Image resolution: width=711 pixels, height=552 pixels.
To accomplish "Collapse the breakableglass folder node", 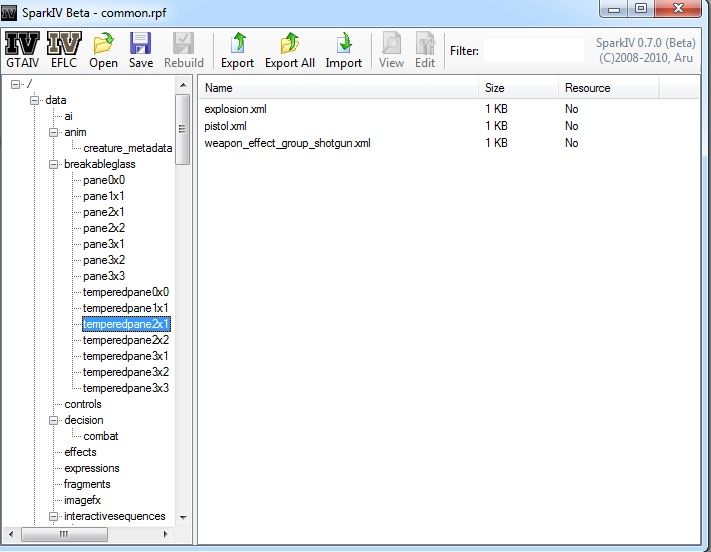I will click(x=54, y=164).
